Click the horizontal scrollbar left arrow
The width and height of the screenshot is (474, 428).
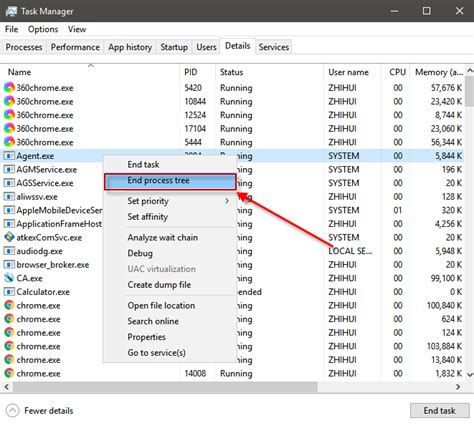point(6,387)
